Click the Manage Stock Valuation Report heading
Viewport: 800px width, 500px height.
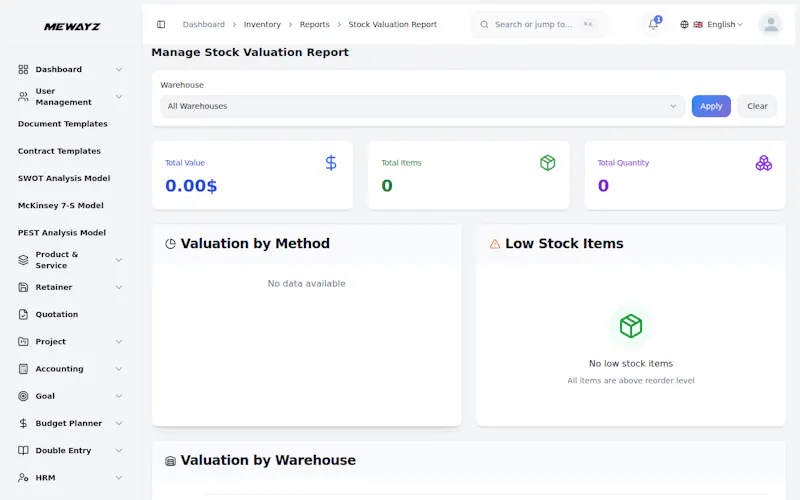pos(250,53)
